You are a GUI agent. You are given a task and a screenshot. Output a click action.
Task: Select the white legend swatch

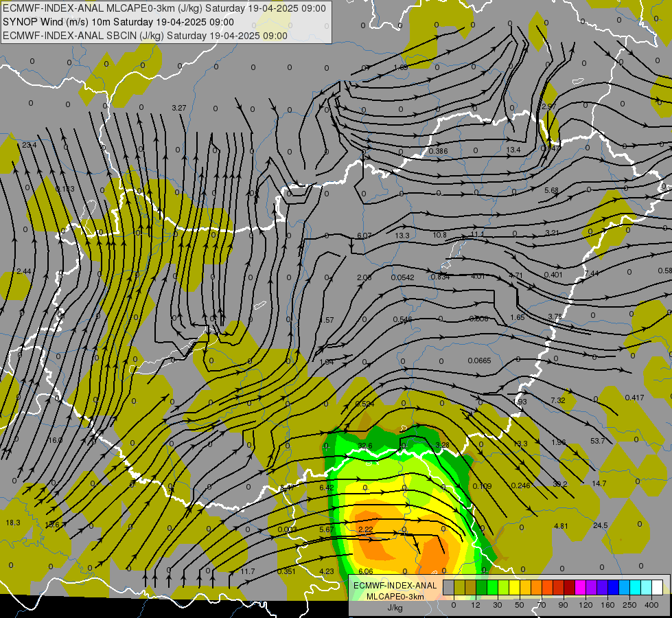click(x=658, y=587)
